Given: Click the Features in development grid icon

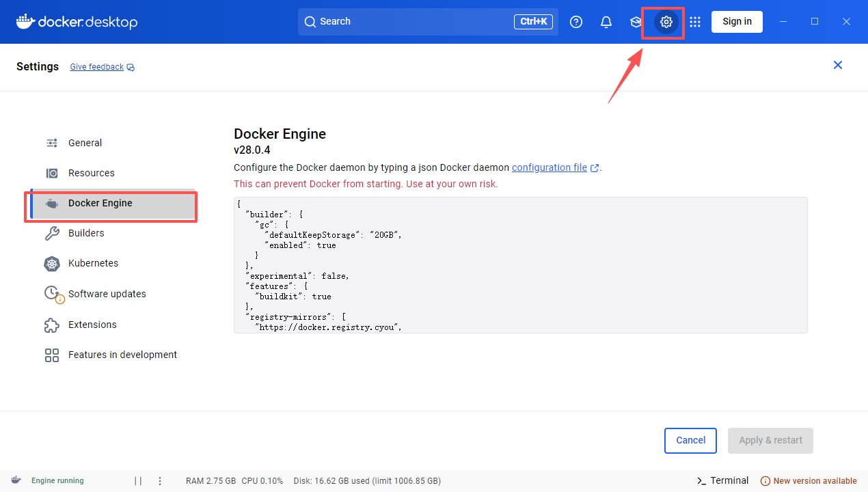Looking at the screenshot, I should point(52,355).
